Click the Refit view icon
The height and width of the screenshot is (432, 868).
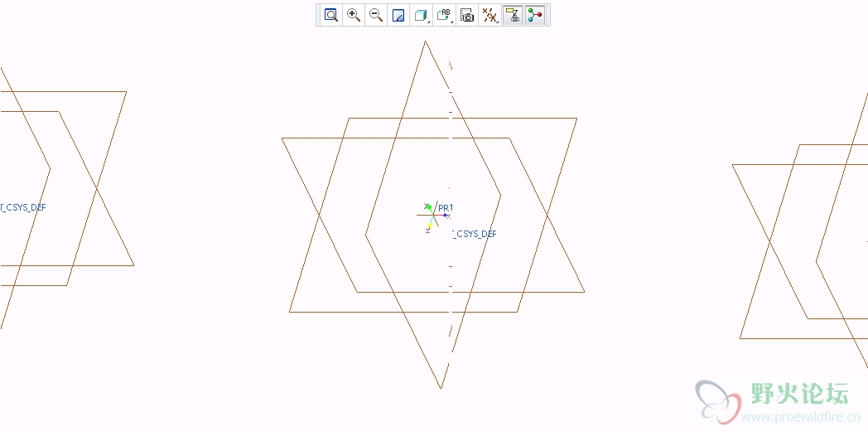331,15
